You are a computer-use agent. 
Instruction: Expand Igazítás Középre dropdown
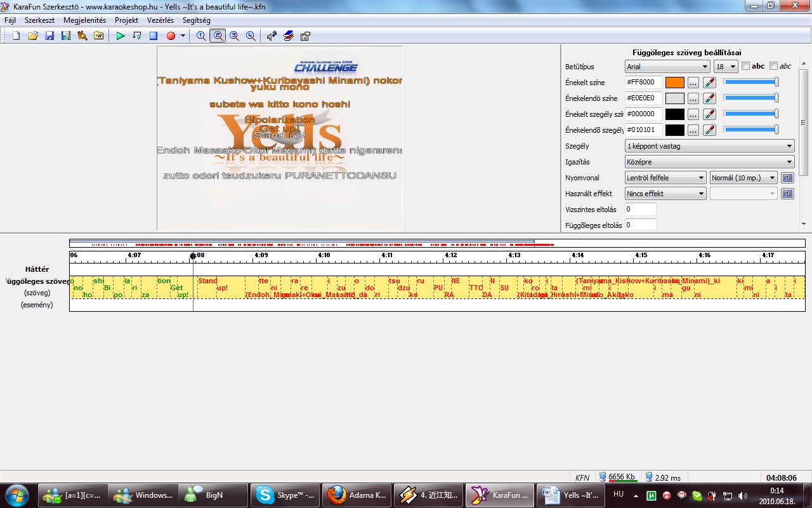click(710, 162)
